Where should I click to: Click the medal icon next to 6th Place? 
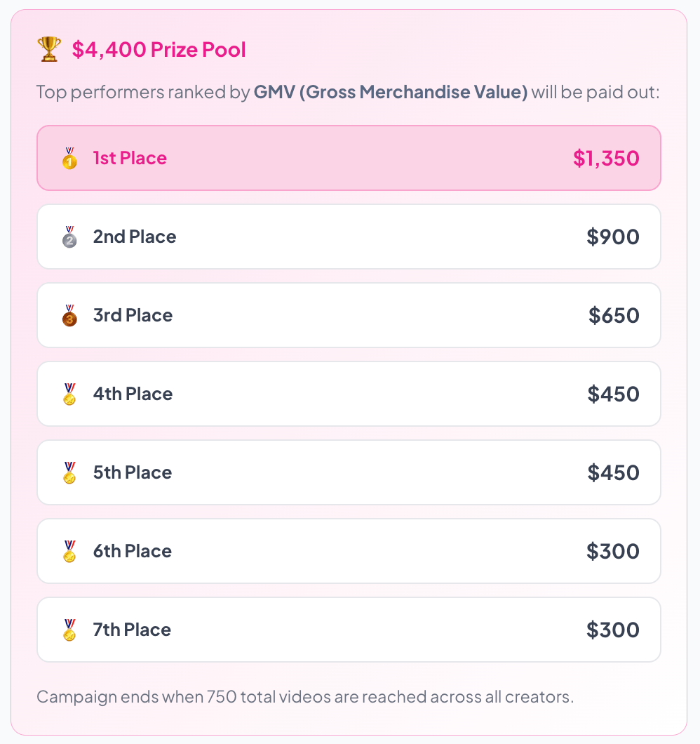tap(69, 552)
